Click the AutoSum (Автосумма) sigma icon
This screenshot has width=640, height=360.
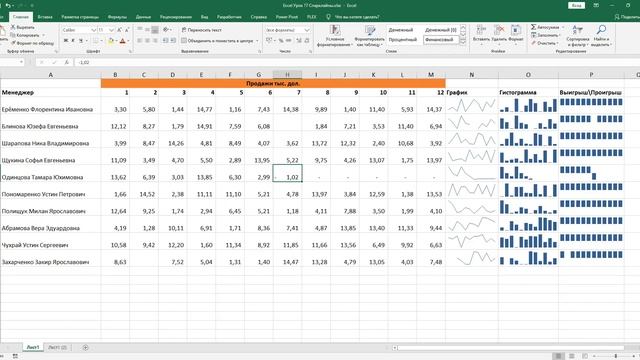[533, 27]
